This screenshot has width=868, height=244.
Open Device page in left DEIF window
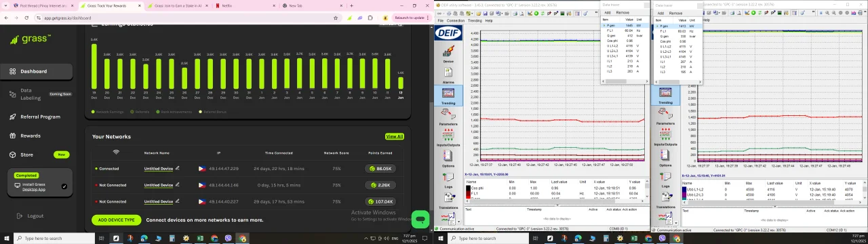click(448, 54)
